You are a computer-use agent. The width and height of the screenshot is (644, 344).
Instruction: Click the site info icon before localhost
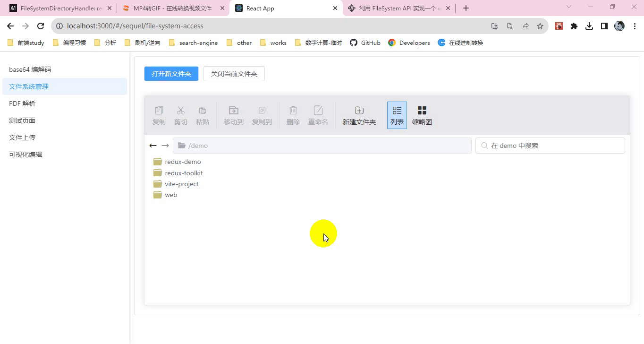(x=59, y=26)
